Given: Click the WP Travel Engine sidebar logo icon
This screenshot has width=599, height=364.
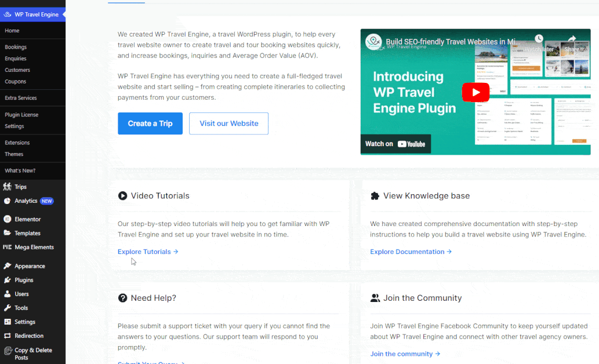Looking at the screenshot, I should tap(8, 14).
